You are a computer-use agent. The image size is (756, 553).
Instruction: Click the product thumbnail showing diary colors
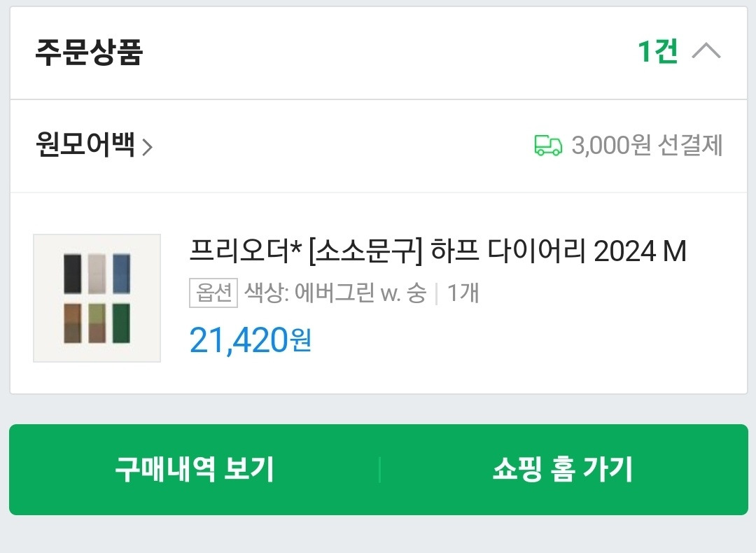coord(97,297)
